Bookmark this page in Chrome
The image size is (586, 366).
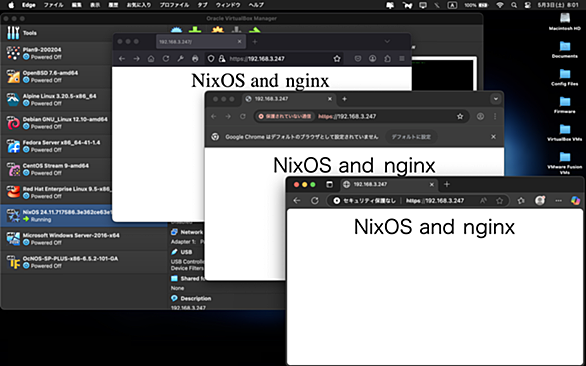tap(460, 116)
